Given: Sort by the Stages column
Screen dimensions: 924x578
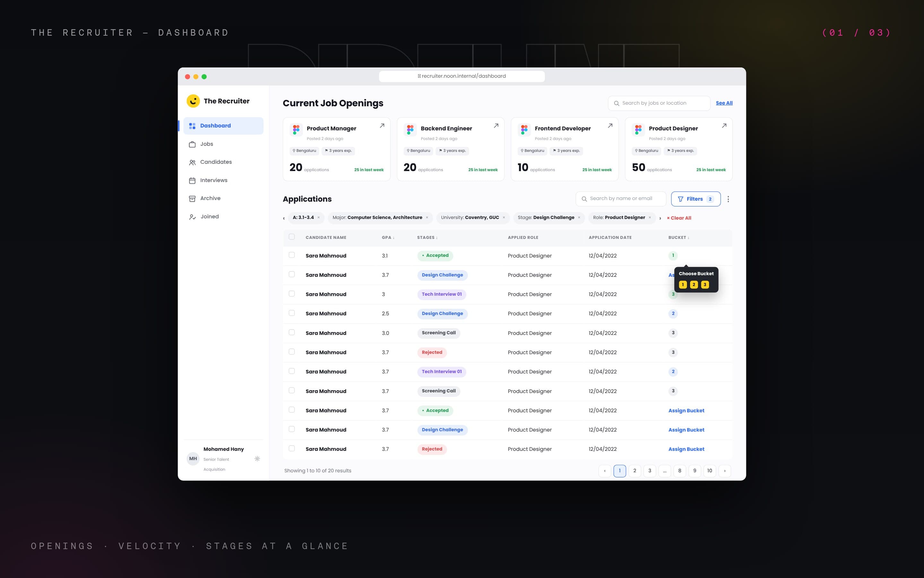Looking at the screenshot, I should tap(427, 237).
